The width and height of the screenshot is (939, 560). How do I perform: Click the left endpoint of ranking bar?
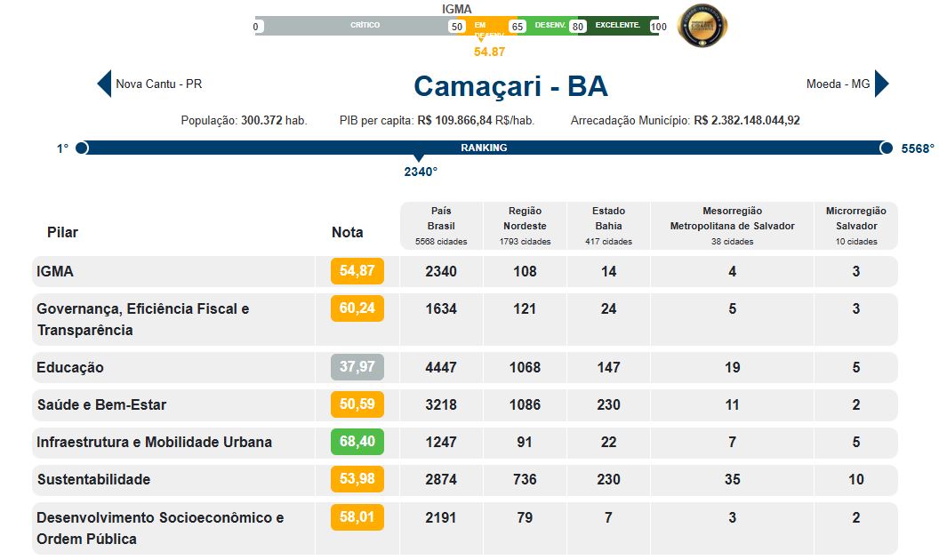click(x=82, y=148)
